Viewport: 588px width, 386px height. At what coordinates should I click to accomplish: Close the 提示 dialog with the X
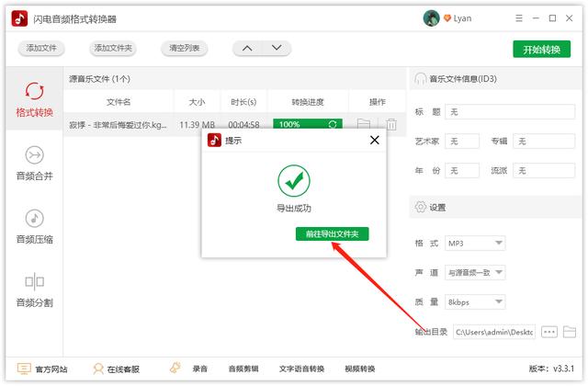tap(374, 141)
